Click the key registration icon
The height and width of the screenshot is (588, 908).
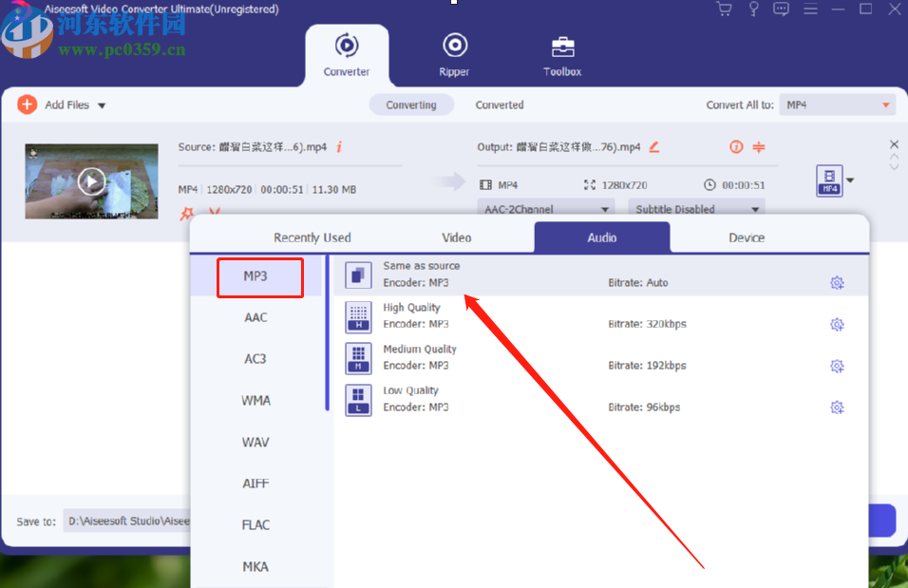coord(752,9)
